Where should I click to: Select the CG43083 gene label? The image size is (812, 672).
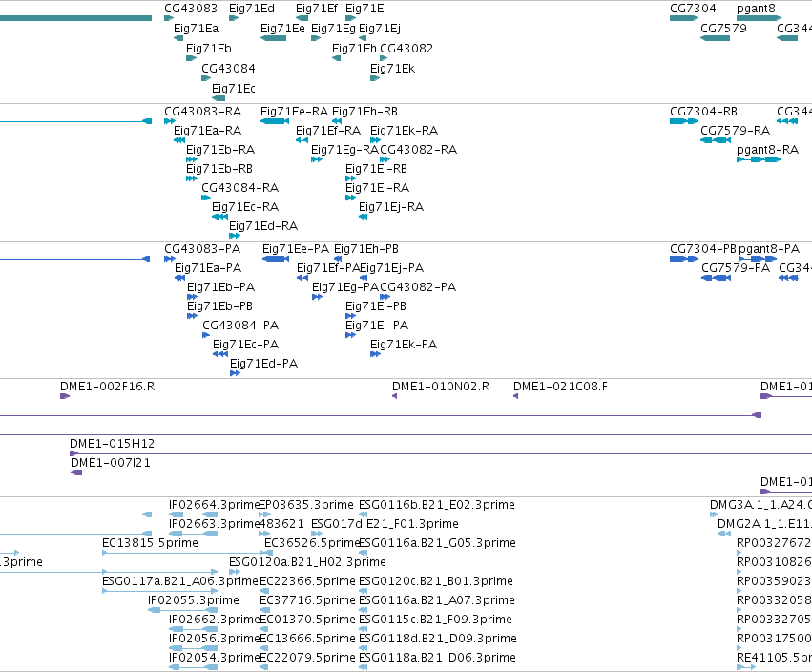coord(191,9)
